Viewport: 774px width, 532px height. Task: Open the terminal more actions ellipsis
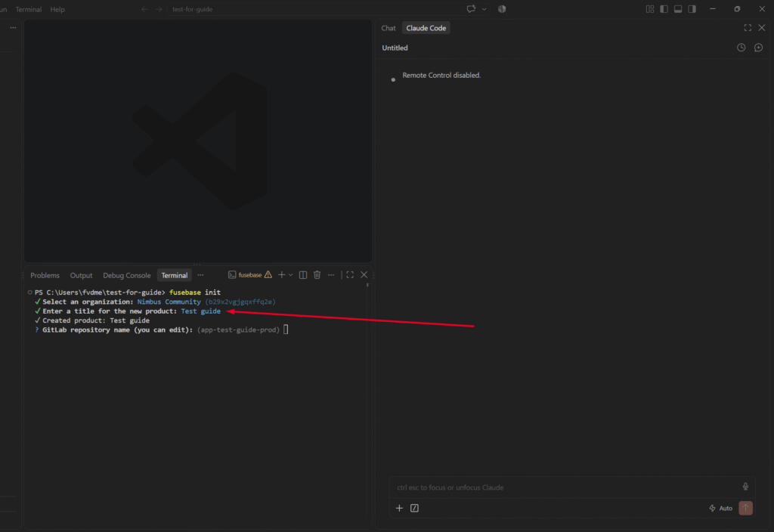(x=331, y=274)
